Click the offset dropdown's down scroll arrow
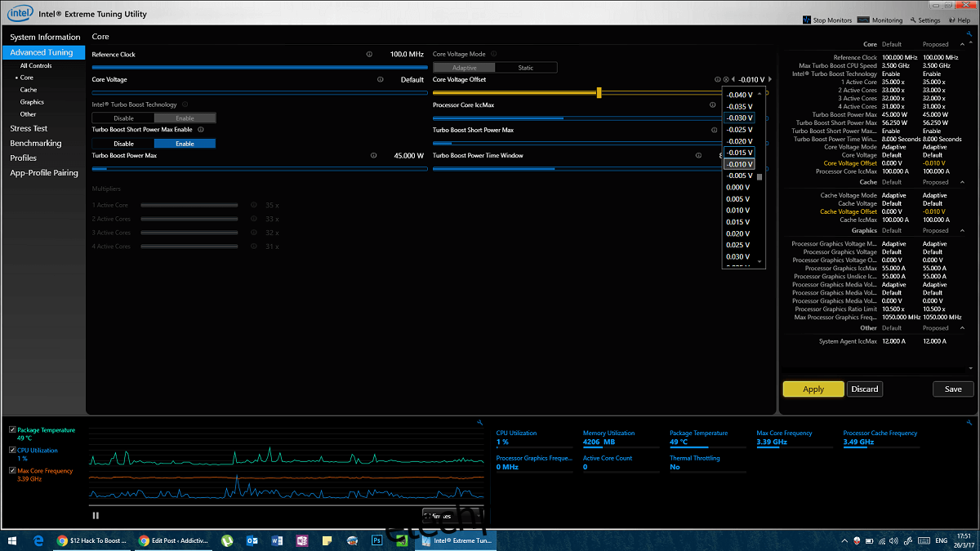Image resolution: width=980 pixels, height=551 pixels. (x=759, y=261)
